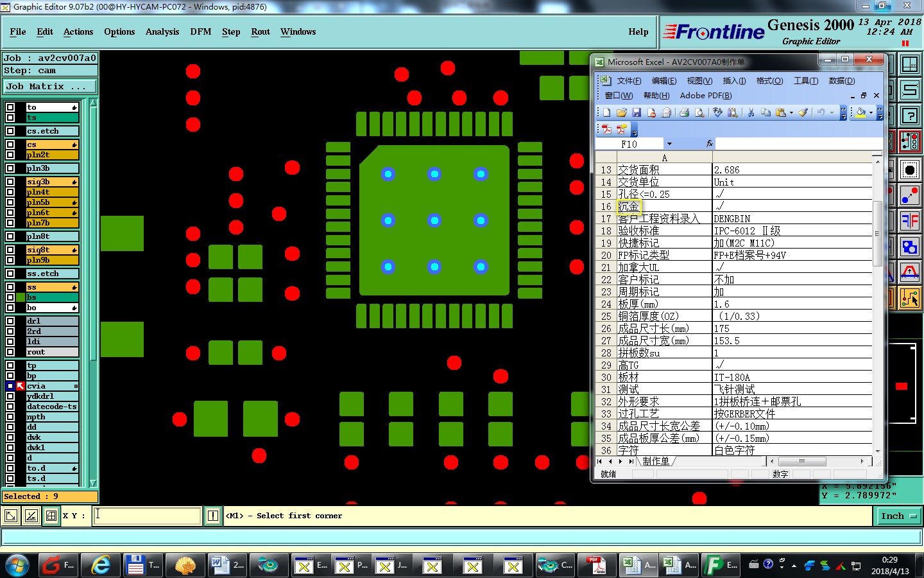Open Excel 数据(D) menu

pos(841,80)
